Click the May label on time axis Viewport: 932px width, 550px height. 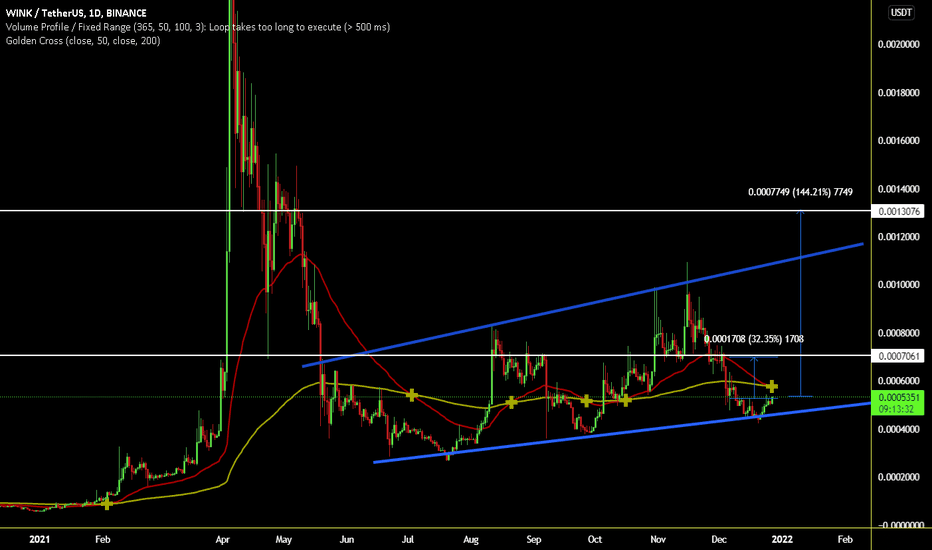pyautogui.click(x=284, y=539)
